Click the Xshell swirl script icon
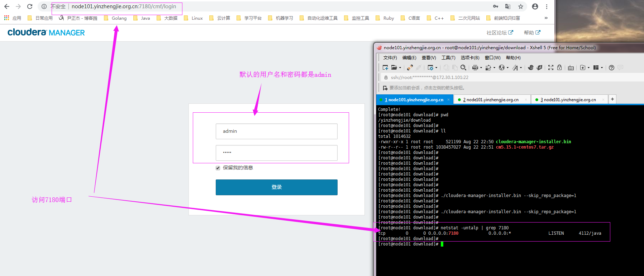 click(531, 67)
